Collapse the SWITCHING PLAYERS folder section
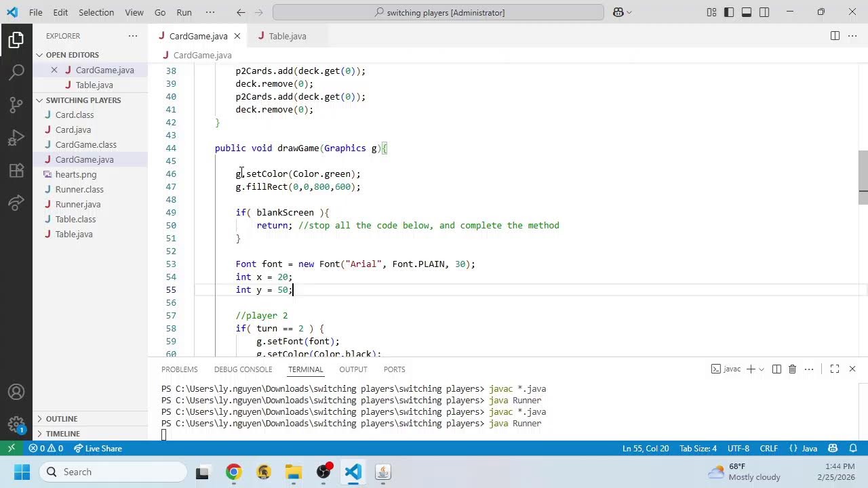The image size is (868, 488). (40, 100)
